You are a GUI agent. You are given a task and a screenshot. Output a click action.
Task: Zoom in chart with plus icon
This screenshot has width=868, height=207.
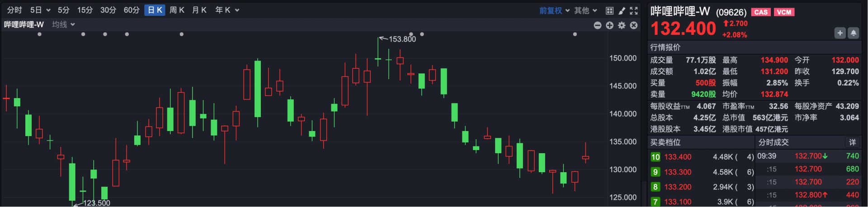click(610, 25)
